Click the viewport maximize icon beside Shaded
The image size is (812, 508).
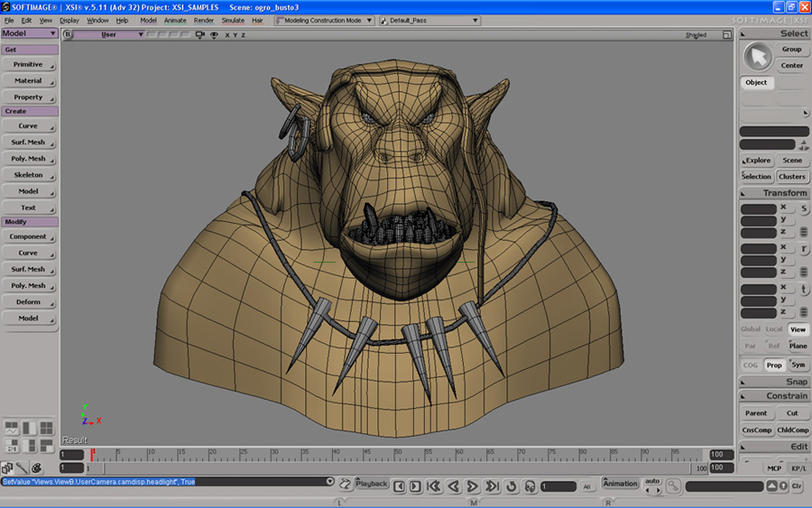pyautogui.click(x=729, y=35)
